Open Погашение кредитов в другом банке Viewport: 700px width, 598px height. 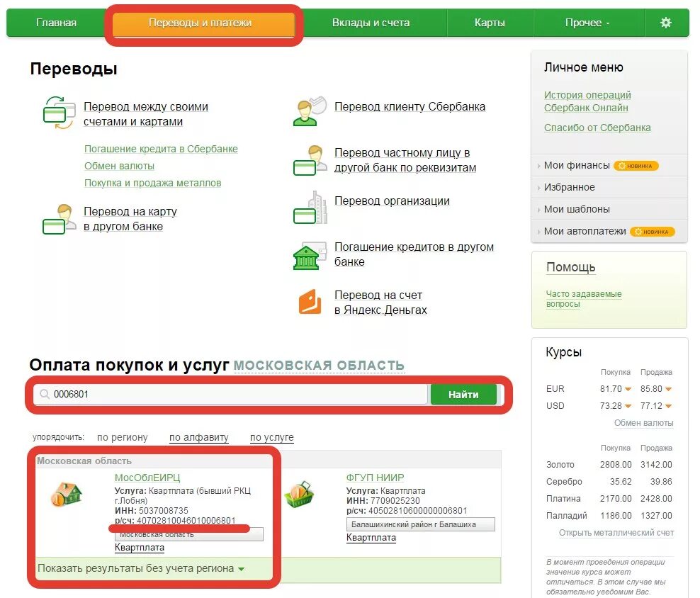coord(414,254)
